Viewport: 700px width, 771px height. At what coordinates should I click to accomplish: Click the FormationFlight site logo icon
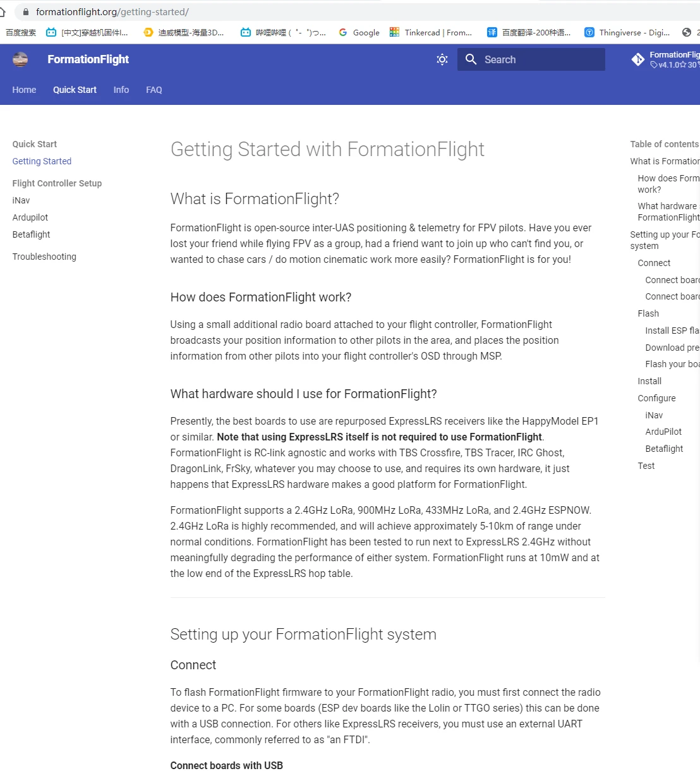(x=20, y=59)
